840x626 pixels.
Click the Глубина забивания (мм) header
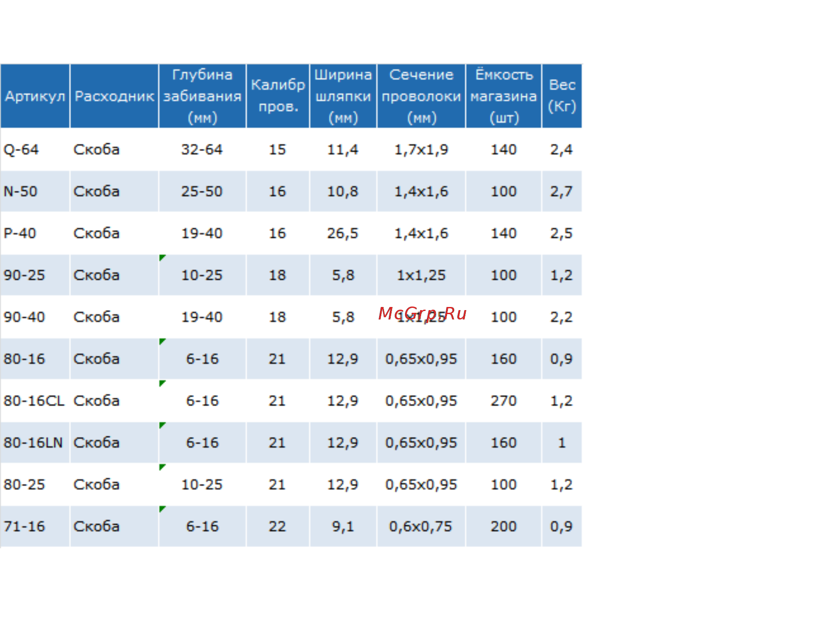tap(203, 96)
